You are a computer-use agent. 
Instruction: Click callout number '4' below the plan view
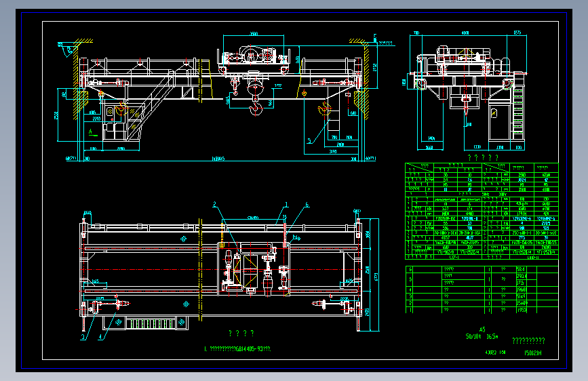point(100,337)
